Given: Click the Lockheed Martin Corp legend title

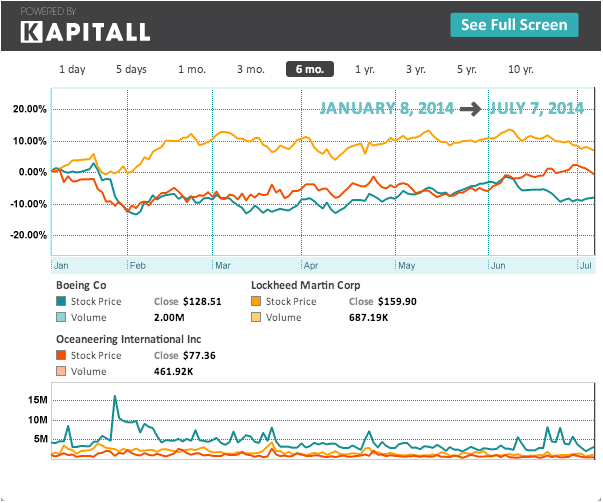Looking at the screenshot, I should (306, 285).
